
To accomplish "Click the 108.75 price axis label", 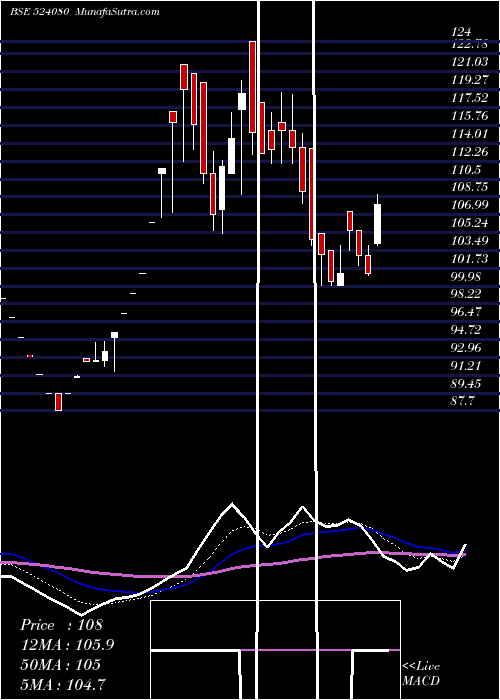I will [x=470, y=187].
